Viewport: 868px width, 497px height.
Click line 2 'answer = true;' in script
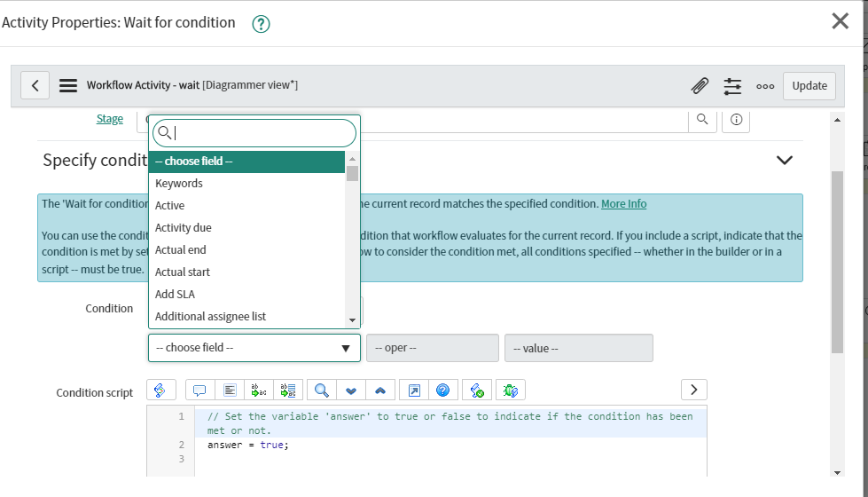248,445
